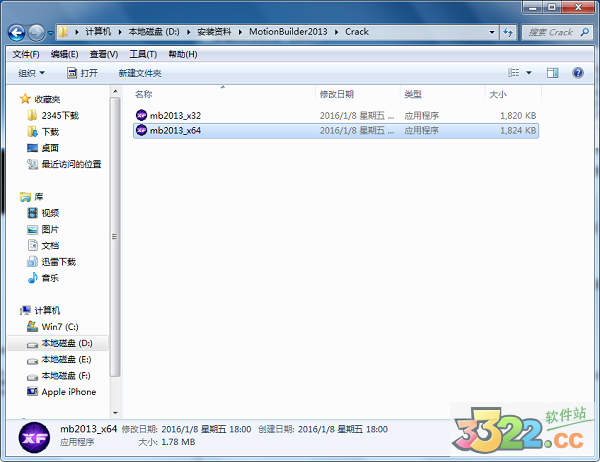Select the mb2013_x32 file

pos(336,115)
